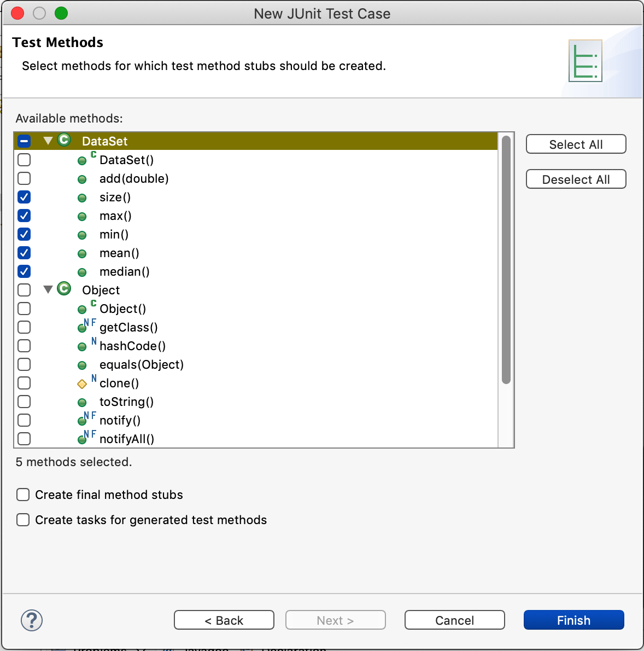
Task: Check the getClass() checkbox
Action: [24, 327]
